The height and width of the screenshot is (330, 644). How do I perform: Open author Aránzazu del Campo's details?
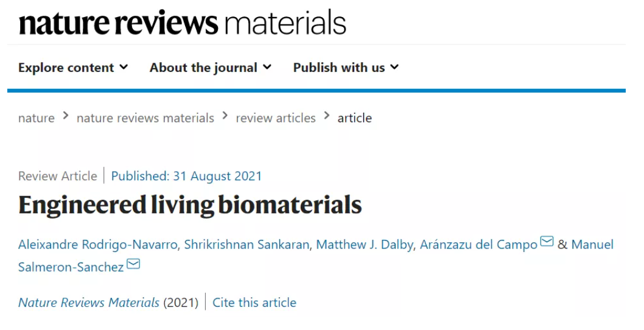pyautogui.click(x=478, y=245)
